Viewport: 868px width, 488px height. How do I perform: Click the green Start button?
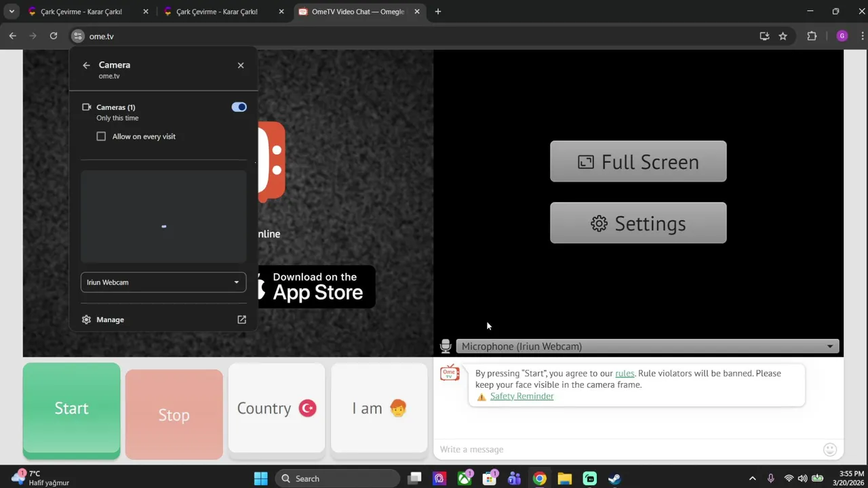71,411
